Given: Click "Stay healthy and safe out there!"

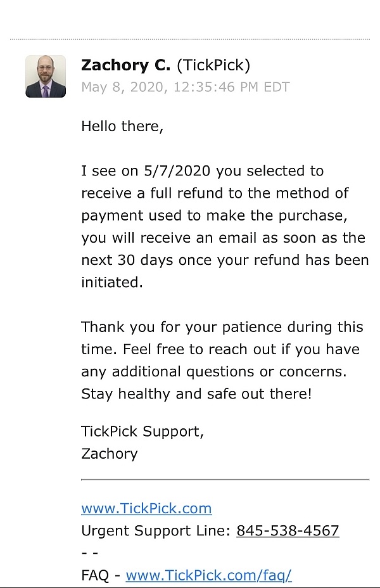Looking at the screenshot, I should (x=196, y=393).
